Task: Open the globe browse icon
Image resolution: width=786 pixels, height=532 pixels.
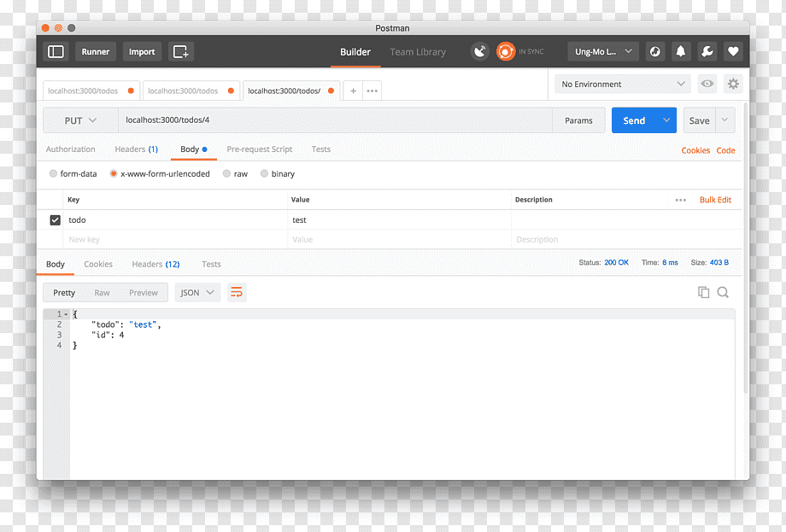Action: (x=654, y=51)
